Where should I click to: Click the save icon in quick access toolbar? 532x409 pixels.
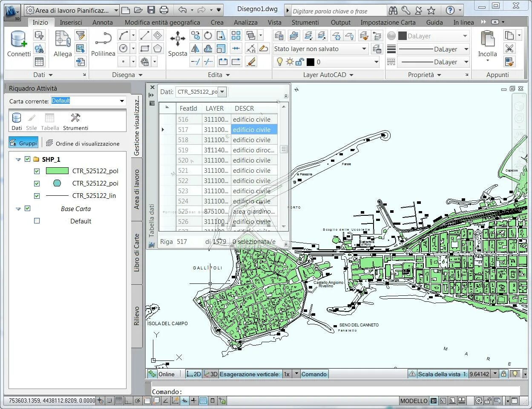[151, 10]
